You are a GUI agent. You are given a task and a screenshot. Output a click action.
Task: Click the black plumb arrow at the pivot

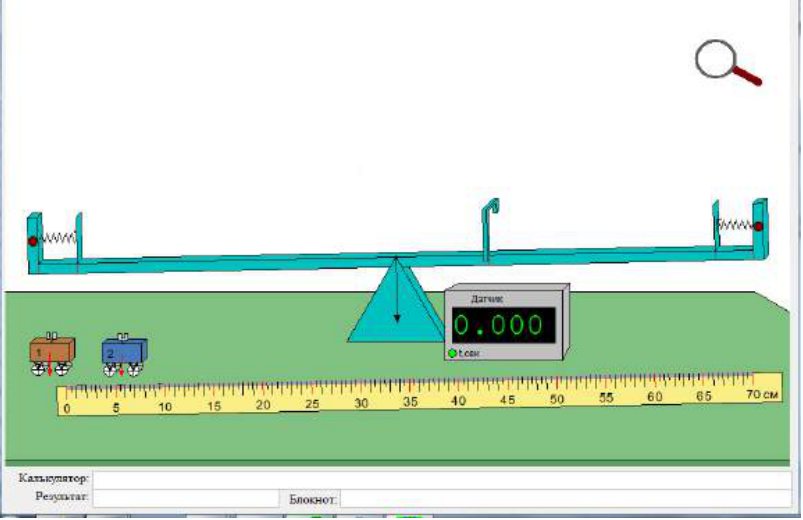(x=396, y=290)
